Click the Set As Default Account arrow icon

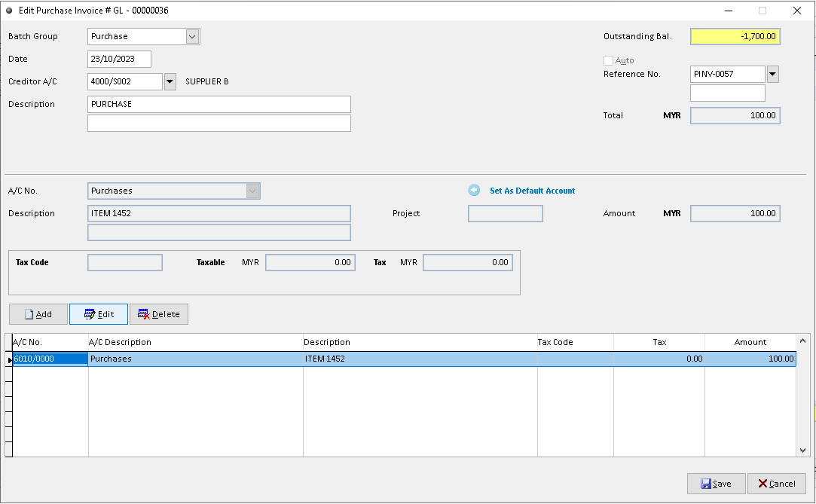point(474,190)
